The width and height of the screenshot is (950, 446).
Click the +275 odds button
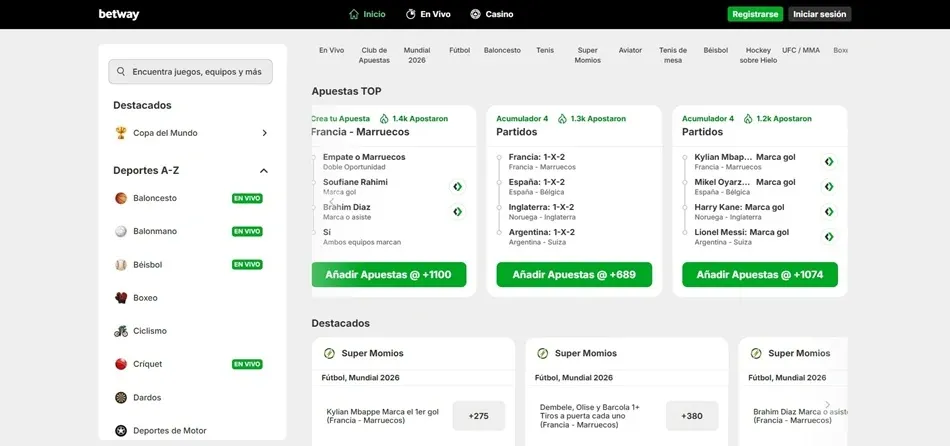pyautogui.click(x=479, y=416)
